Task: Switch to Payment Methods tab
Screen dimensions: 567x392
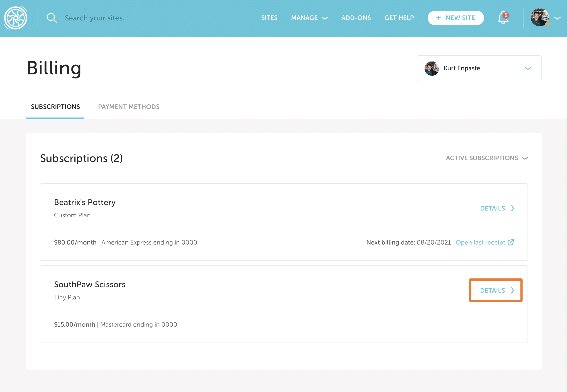Action: click(x=129, y=107)
